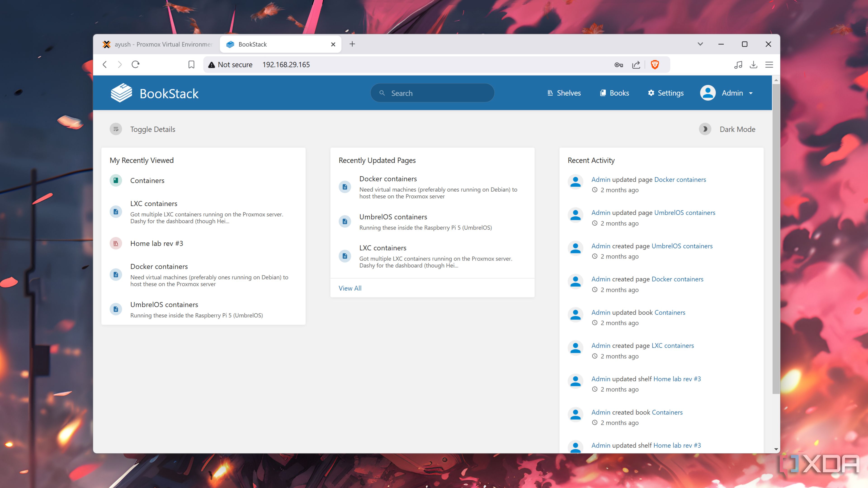Viewport: 868px width, 488px height.
Task: Click the Admin user avatar in header
Action: click(x=708, y=93)
